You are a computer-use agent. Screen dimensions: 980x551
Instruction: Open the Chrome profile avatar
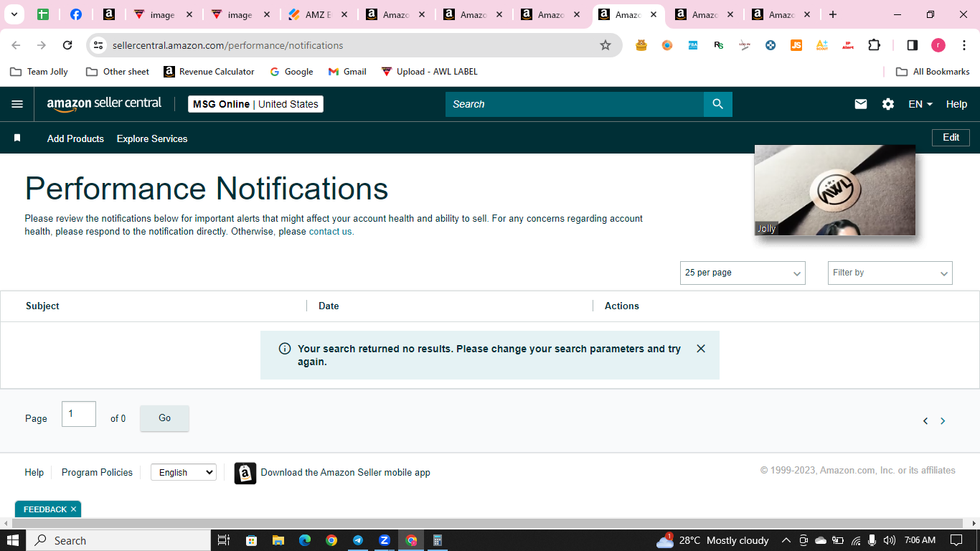click(938, 45)
